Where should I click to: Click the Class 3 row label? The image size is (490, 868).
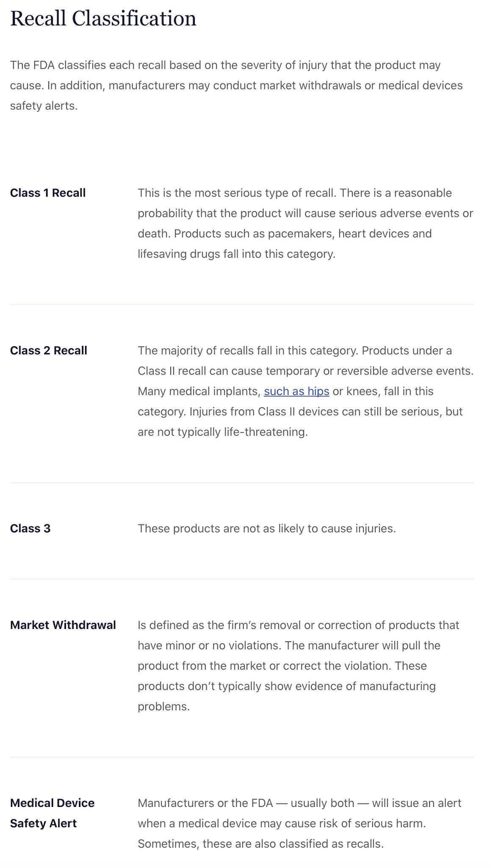tap(30, 529)
